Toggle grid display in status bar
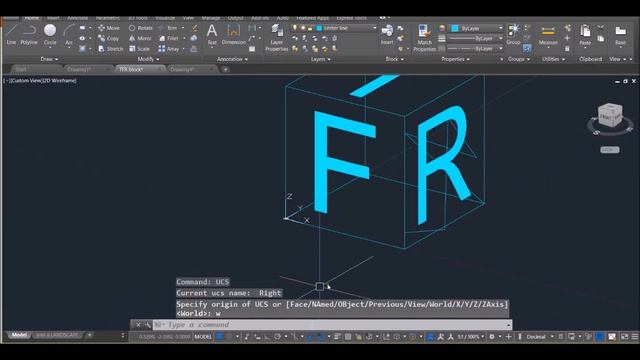Viewport: 640px width, 360px height. point(220,337)
